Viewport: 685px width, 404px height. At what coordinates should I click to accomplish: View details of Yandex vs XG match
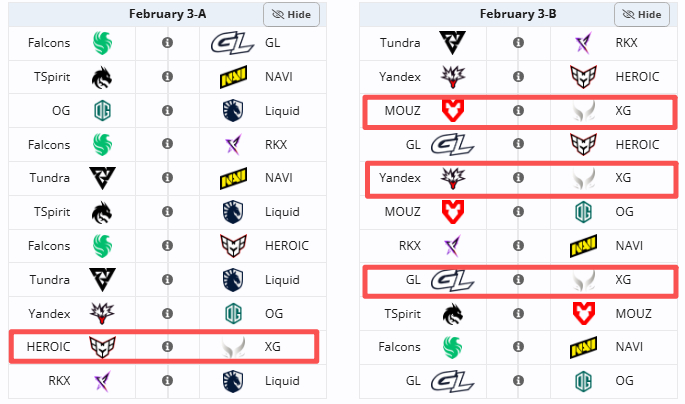pyautogui.click(x=519, y=178)
